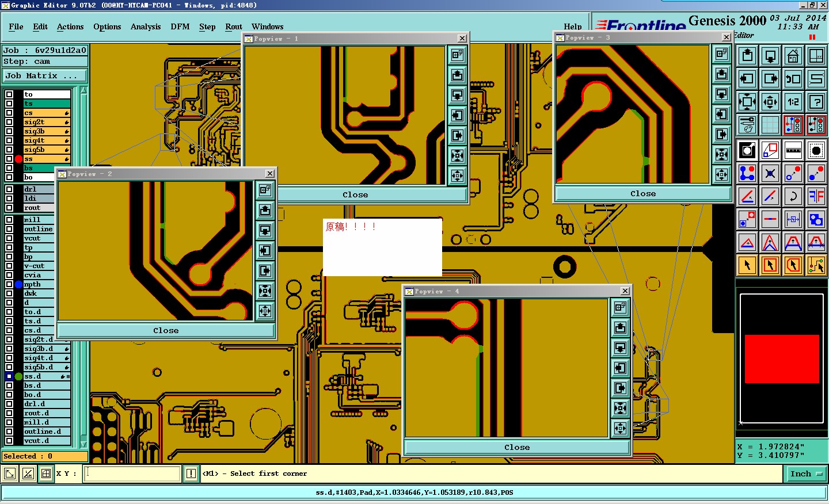The image size is (829, 504).
Task: Click the pan right icon in Popview 3
Action: tap(722, 135)
